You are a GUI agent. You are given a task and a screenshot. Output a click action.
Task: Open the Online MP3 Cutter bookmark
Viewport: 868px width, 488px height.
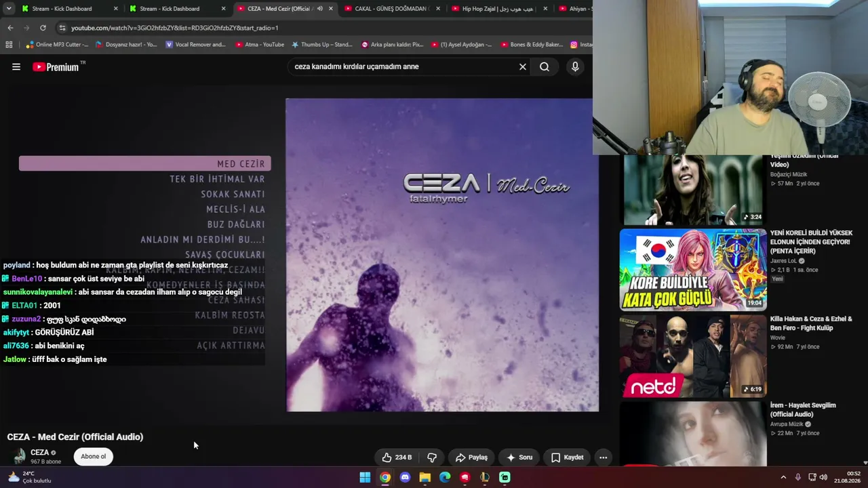(x=57, y=45)
